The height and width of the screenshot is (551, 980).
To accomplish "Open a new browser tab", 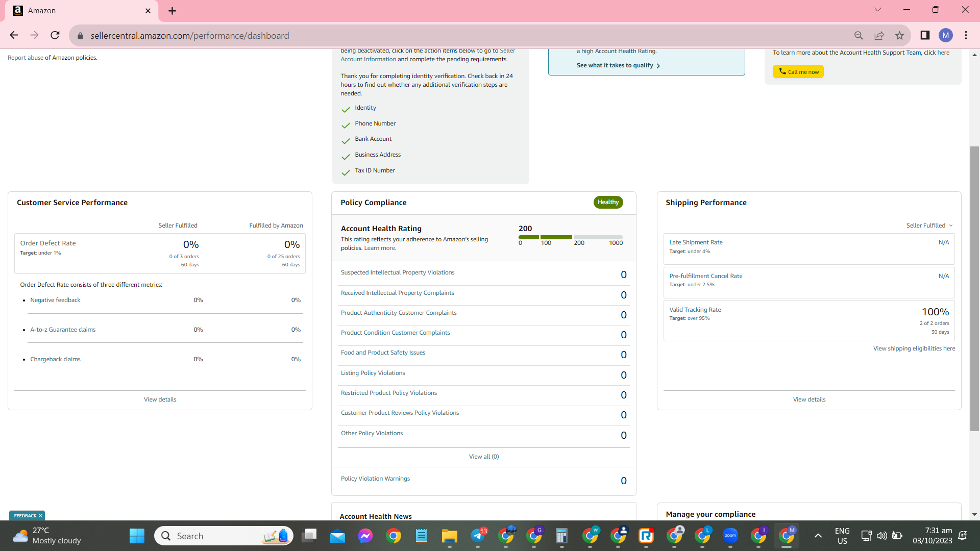I will 173,11.
